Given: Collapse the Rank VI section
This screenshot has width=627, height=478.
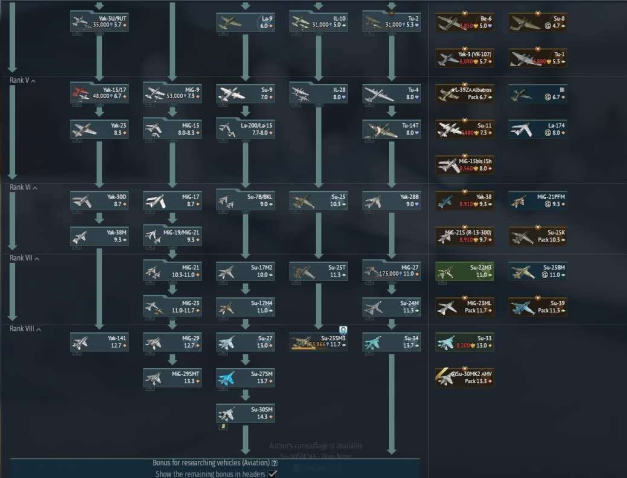Looking at the screenshot, I should tap(20, 187).
